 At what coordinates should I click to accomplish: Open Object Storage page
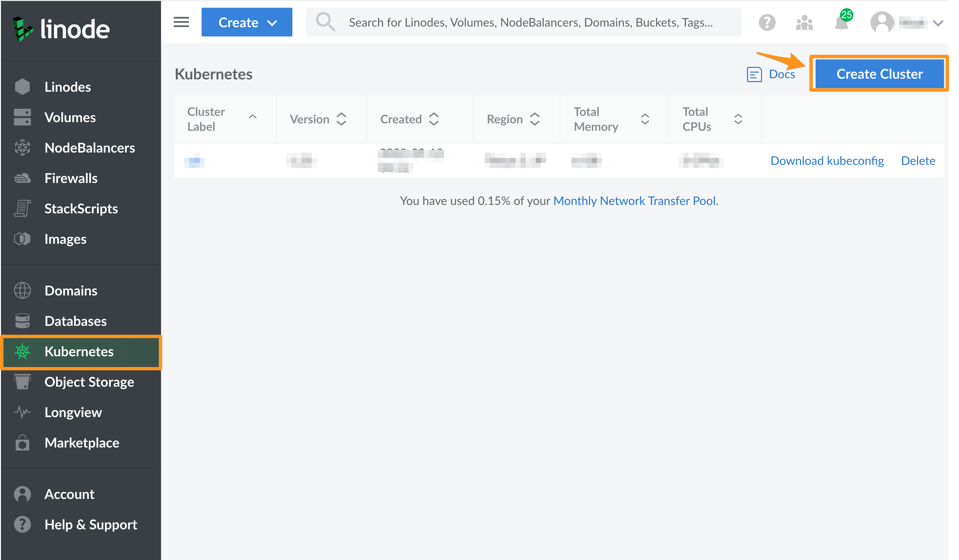tap(89, 382)
